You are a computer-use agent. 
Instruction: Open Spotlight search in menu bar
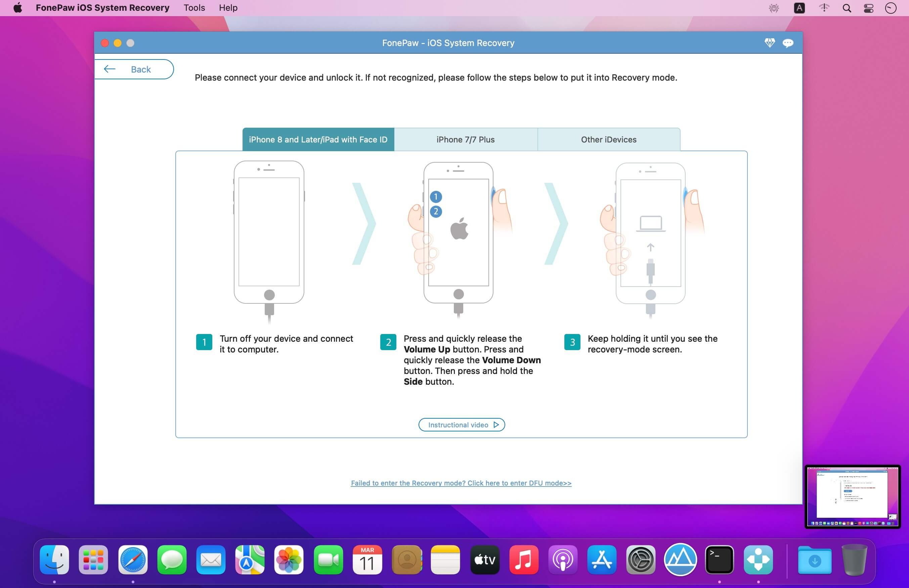[847, 8]
